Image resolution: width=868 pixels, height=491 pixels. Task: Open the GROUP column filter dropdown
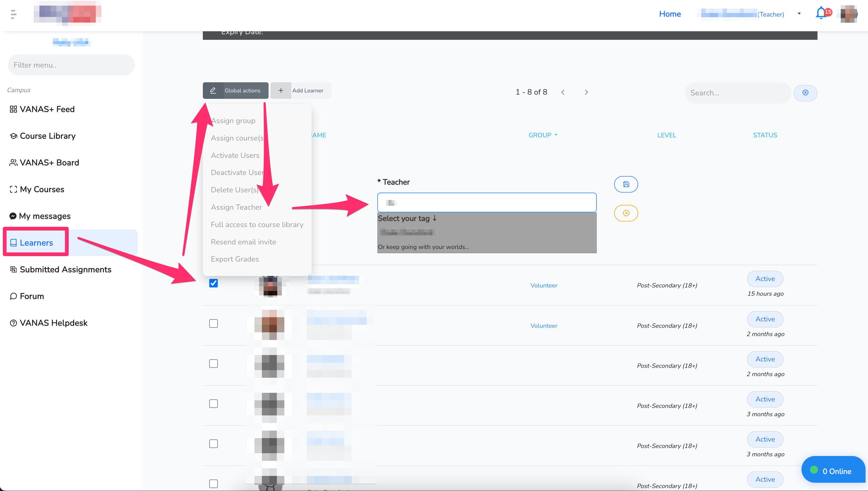tap(543, 135)
